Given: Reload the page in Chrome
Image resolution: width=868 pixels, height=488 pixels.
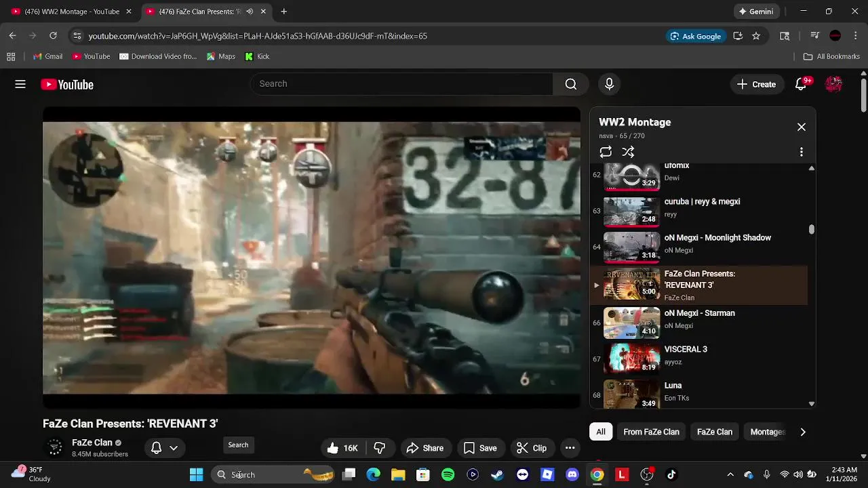Looking at the screenshot, I should point(53,36).
